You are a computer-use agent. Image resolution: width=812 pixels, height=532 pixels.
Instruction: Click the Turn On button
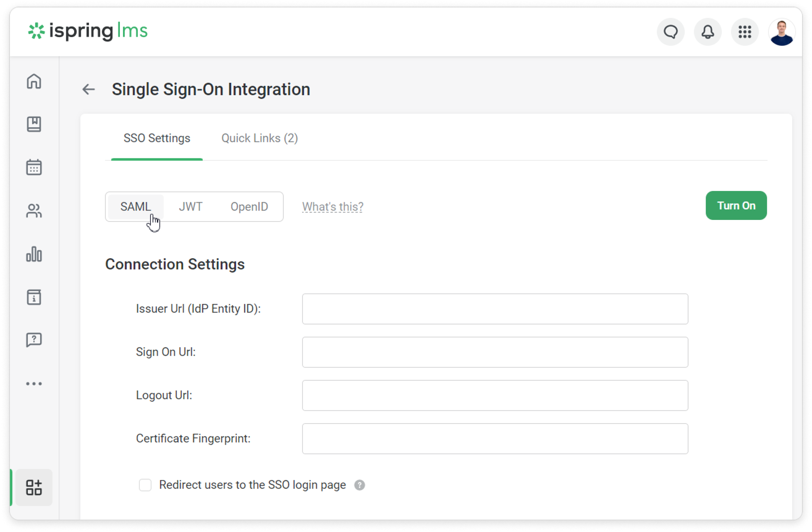pos(736,205)
